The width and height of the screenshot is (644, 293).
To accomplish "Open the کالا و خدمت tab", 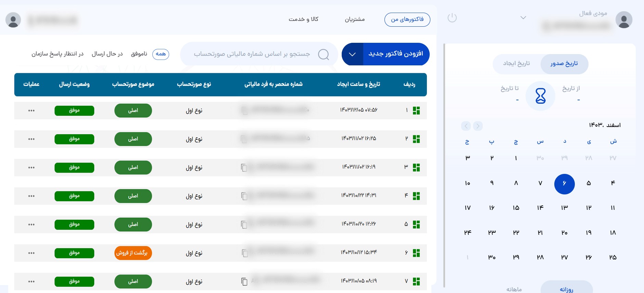I will (x=303, y=19).
